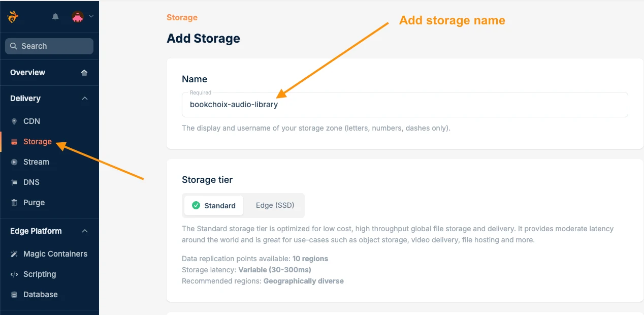The width and height of the screenshot is (644, 315).
Task: Open the notifications bell
Action: point(55,16)
